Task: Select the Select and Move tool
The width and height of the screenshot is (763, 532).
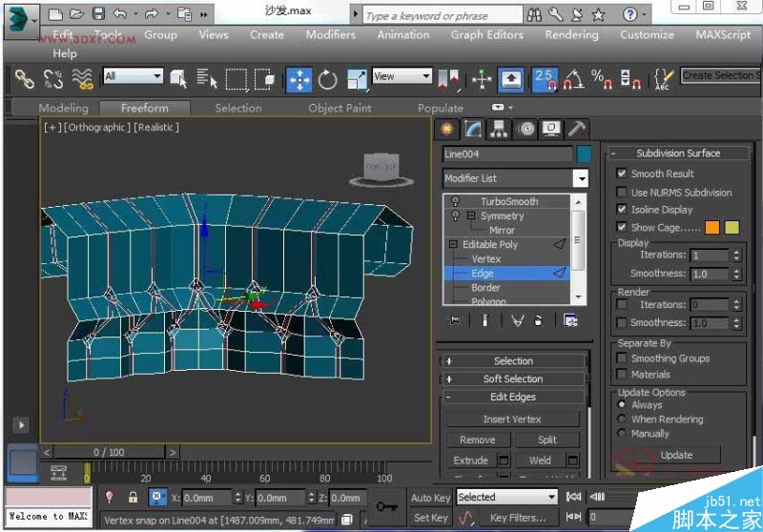Action: (x=299, y=79)
